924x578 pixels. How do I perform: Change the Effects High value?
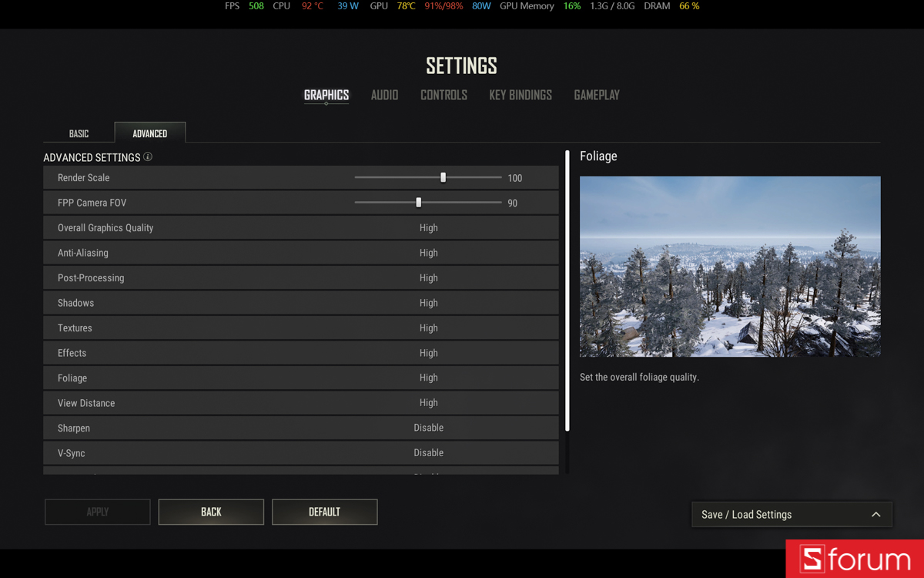429,353
